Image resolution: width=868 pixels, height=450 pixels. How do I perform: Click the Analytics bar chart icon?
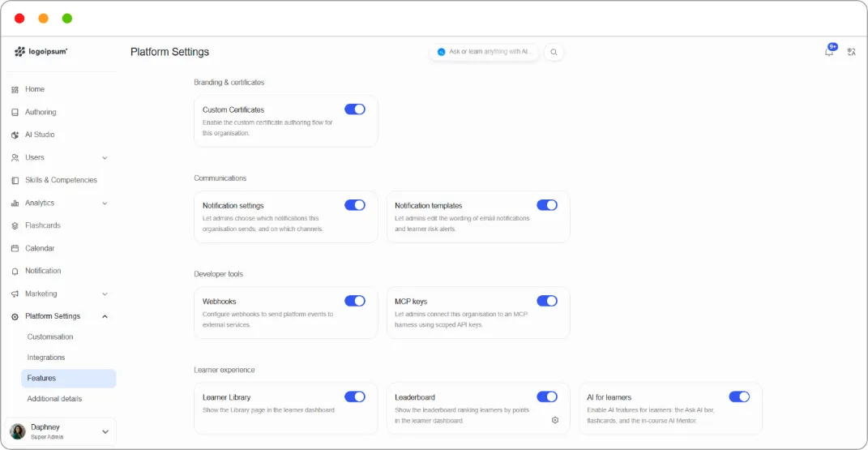click(x=15, y=204)
